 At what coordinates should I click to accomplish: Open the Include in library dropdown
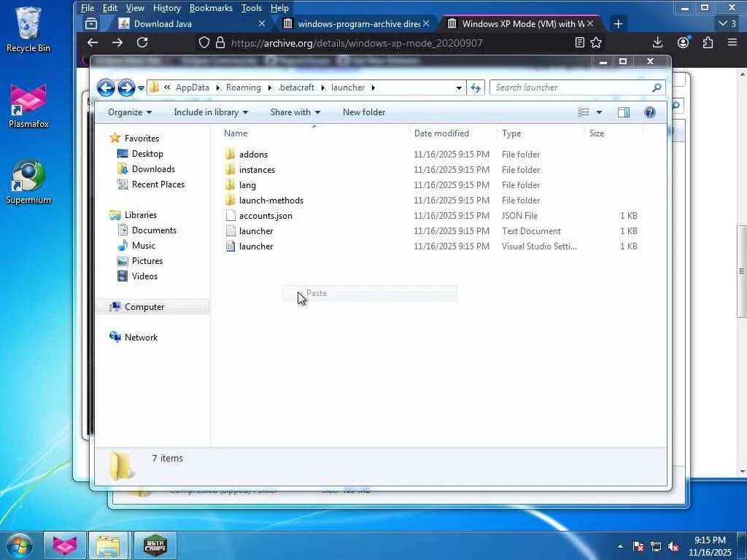[x=211, y=112]
